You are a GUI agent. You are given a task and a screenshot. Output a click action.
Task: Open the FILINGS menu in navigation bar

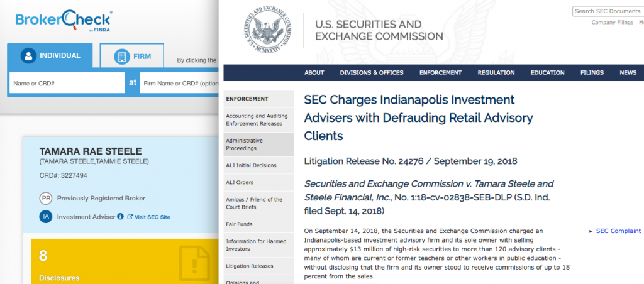click(x=592, y=73)
